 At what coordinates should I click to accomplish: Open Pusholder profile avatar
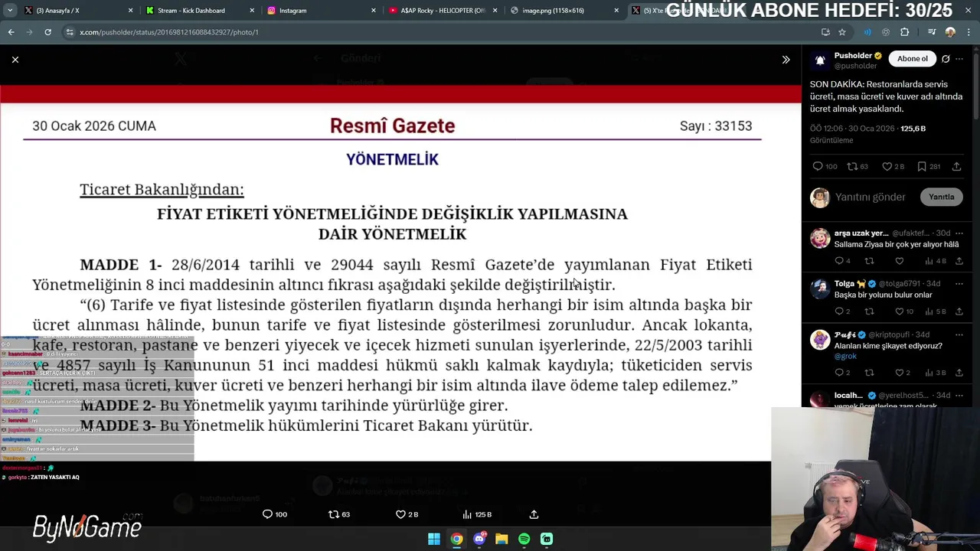[x=820, y=60]
